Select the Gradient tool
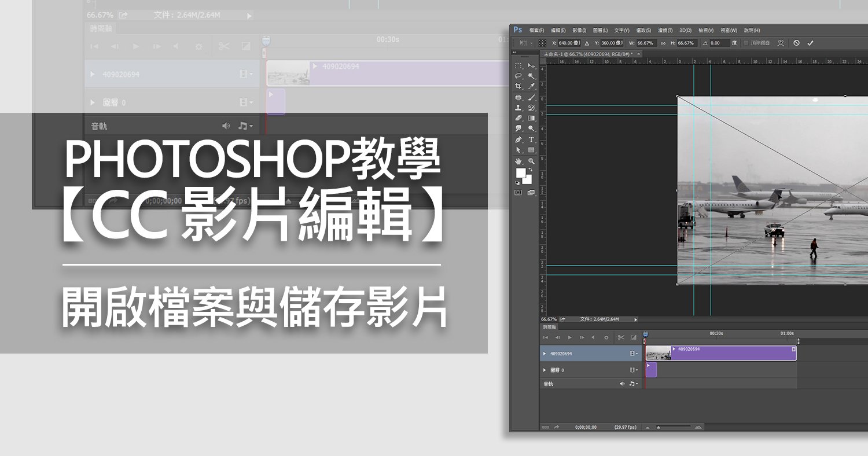The height and width of the screenshot is (456, 868). click(x=531, y=118)
